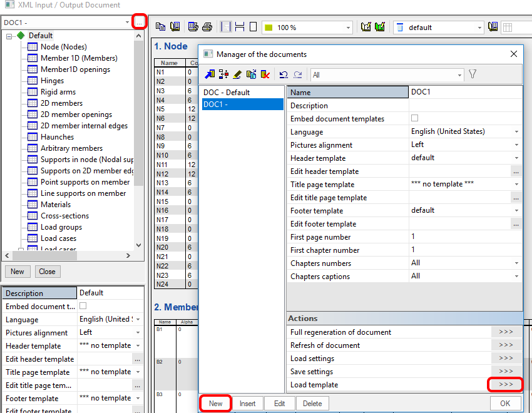The image size is (532, 413).
Task: Click the red X delete icon in manager toolbar
Action: click(265, 74)
